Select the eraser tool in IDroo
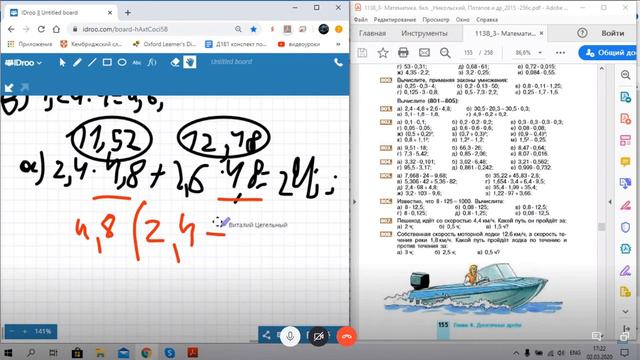The height and width of the screenshot is (360, 640). coord(175,62)
